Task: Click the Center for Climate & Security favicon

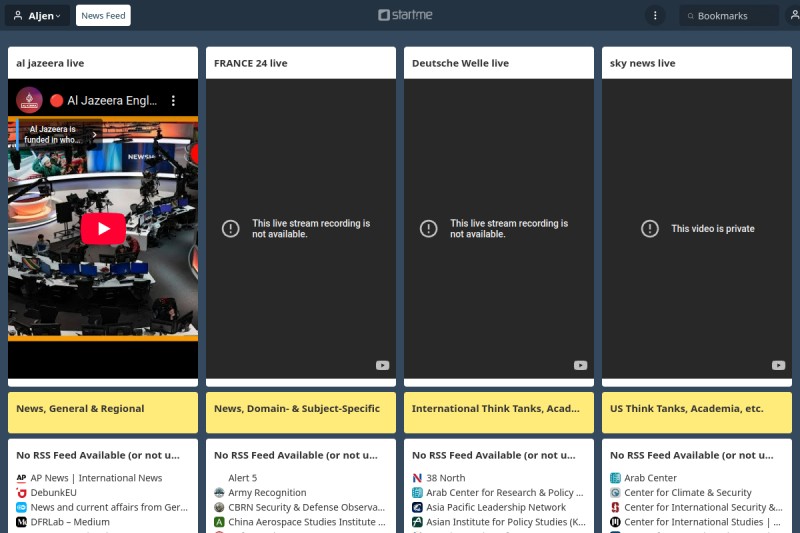Action: point(615,493)
